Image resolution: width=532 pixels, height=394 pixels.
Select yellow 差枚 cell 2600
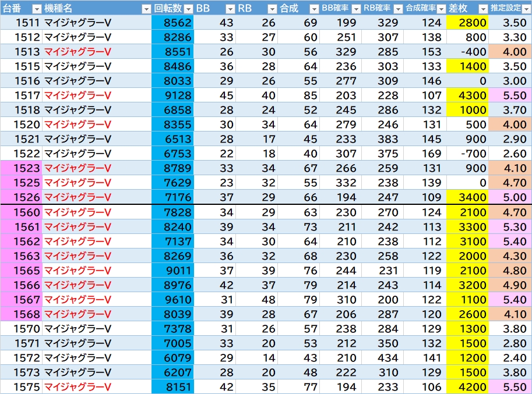(x=467, y=314)
